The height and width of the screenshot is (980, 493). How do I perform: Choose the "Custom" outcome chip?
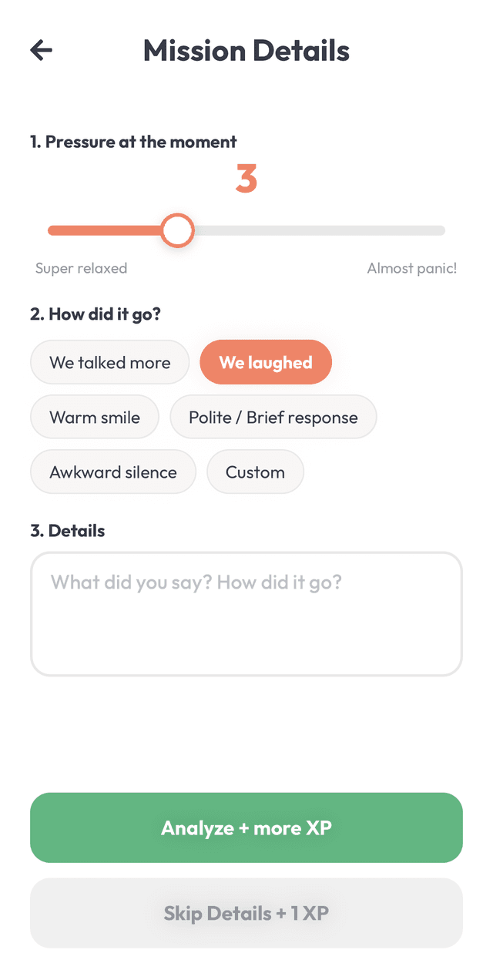255,472
